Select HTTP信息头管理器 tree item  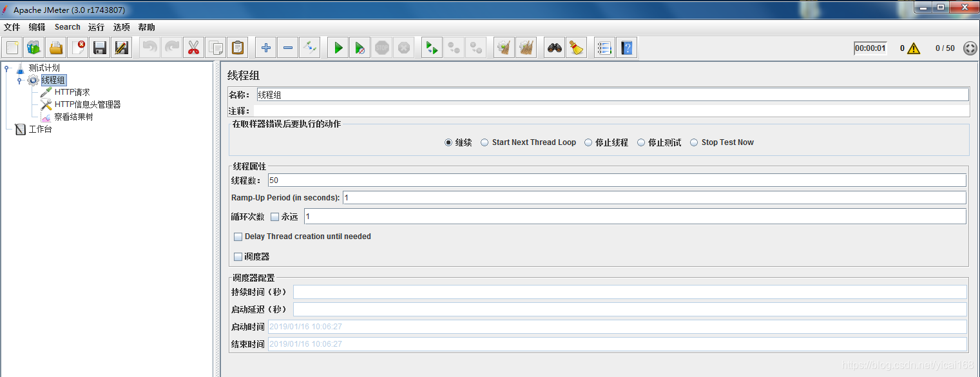pyautogui.click(x=88, y=104)
